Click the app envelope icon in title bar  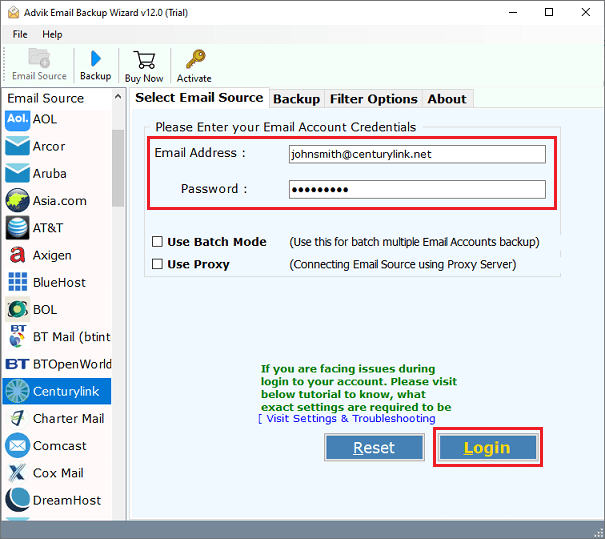13,13
